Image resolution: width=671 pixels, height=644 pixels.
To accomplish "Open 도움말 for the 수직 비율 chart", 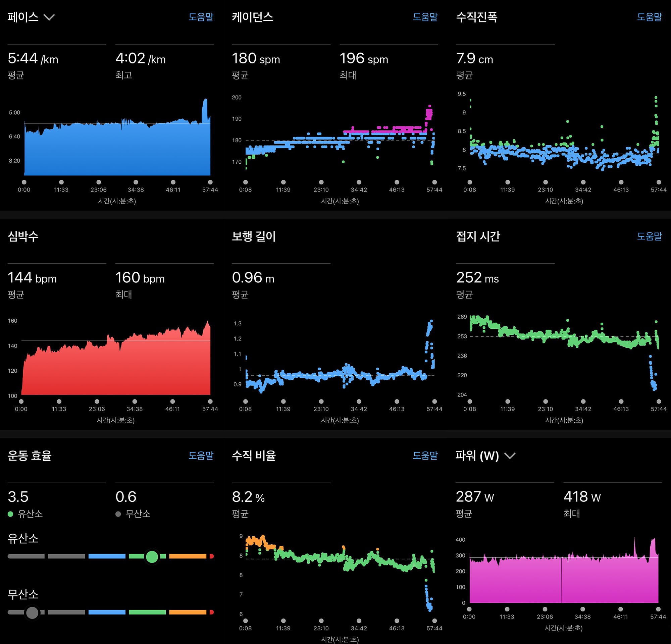I will [x=425, y=455].
